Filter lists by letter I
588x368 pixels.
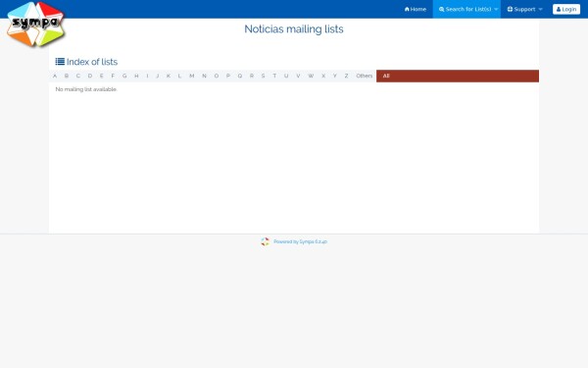(147, 76)
